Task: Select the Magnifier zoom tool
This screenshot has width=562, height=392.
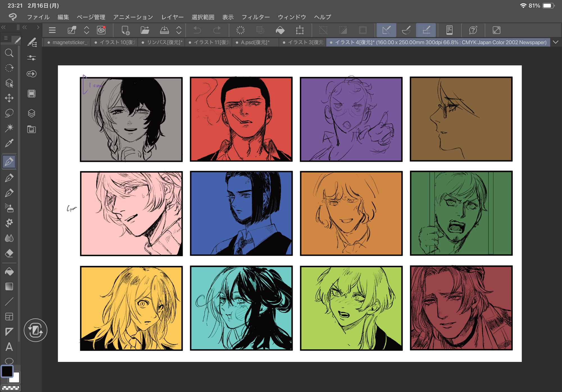Action: click(x=9, y=53)
